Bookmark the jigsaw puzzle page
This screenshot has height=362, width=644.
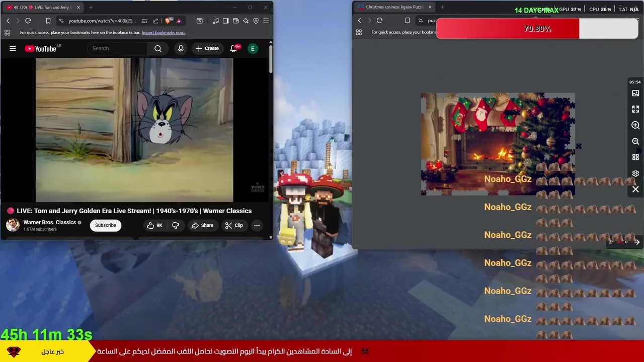point(407,21)
